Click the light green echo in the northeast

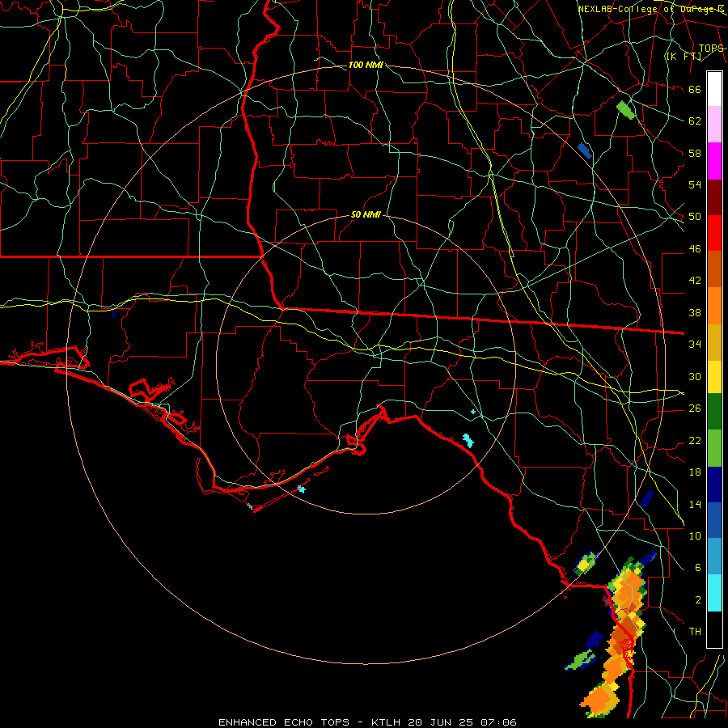point(626,110)
